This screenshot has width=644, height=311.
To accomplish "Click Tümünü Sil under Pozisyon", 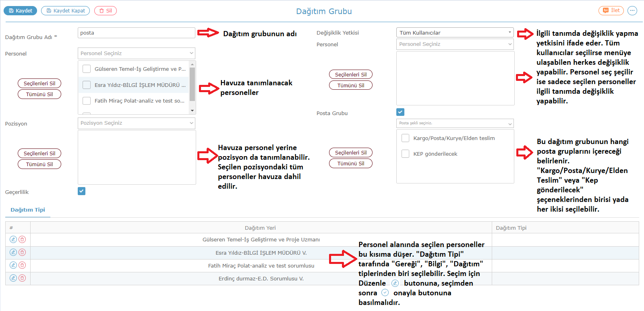I will (39, 164).
